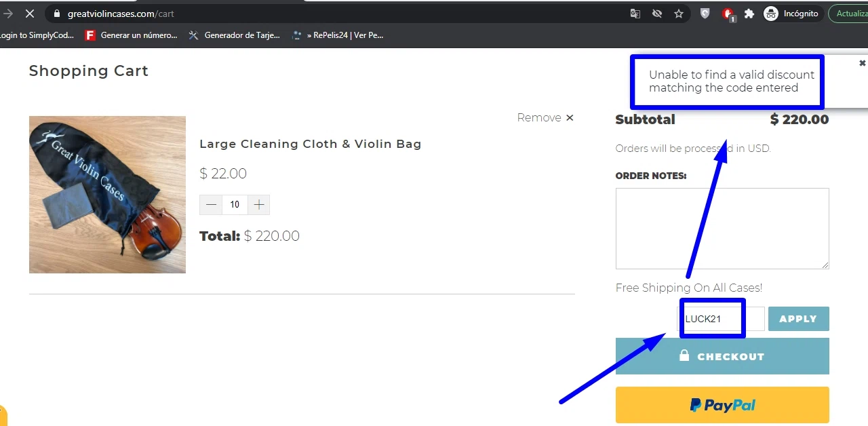
Task: Click the violin bag product thumbnail
Action: pyautogui.click(x=107, y=195)
